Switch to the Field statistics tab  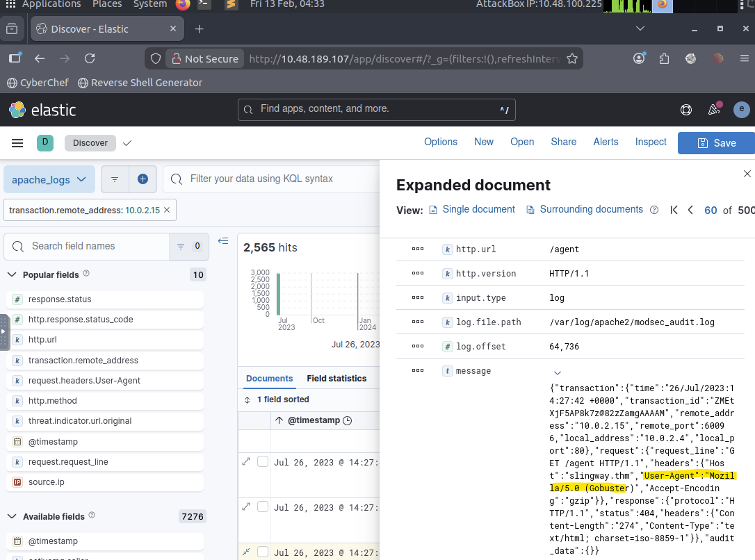[x=336, y=379]
